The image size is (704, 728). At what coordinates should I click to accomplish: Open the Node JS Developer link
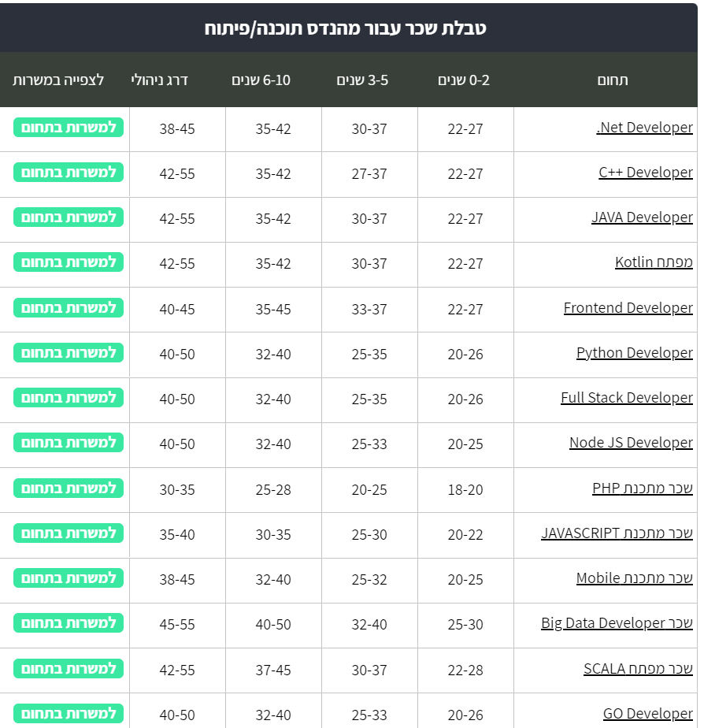(x=631, y=443)
